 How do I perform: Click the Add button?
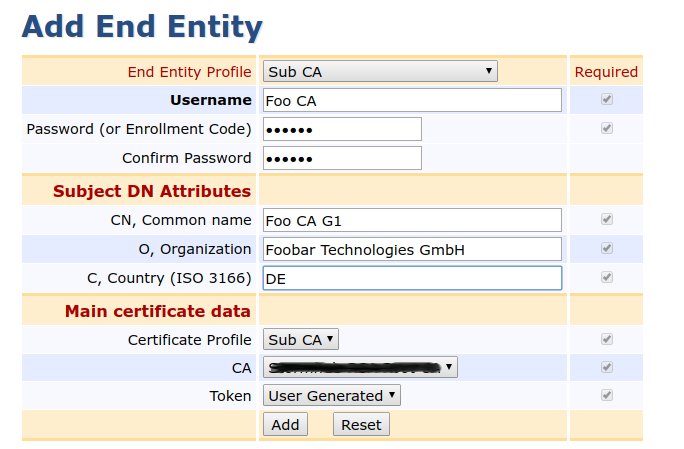[x=285, y=425]
